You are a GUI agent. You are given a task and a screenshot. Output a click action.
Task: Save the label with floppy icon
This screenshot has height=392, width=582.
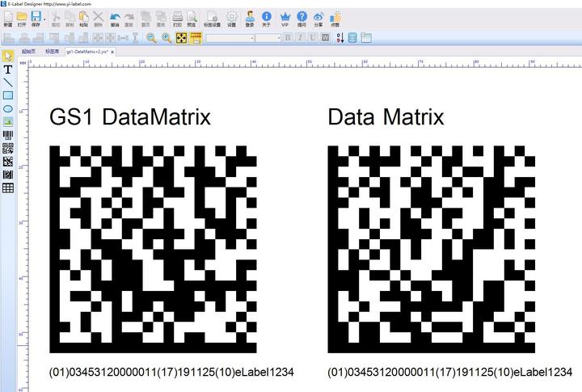click(x=36, y=19)
